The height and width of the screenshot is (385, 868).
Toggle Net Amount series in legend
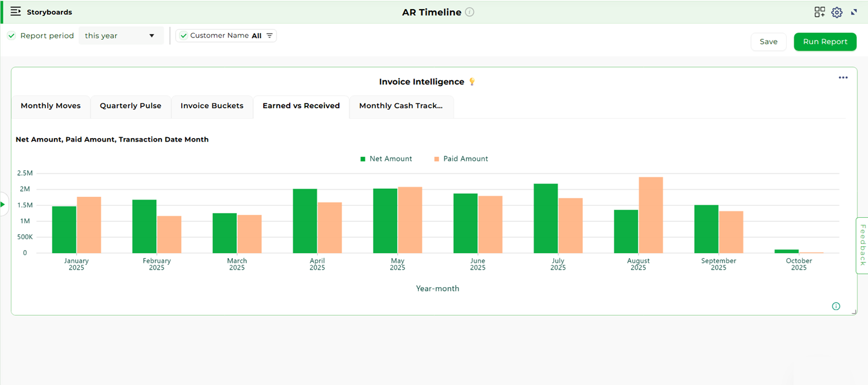click(386, 159)
